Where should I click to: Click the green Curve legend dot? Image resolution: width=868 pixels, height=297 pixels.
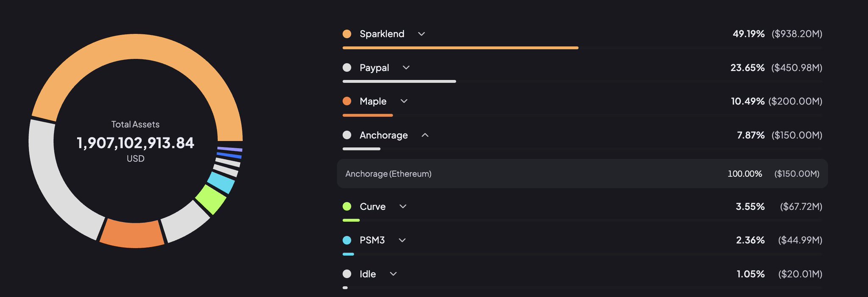pos(347,206)
